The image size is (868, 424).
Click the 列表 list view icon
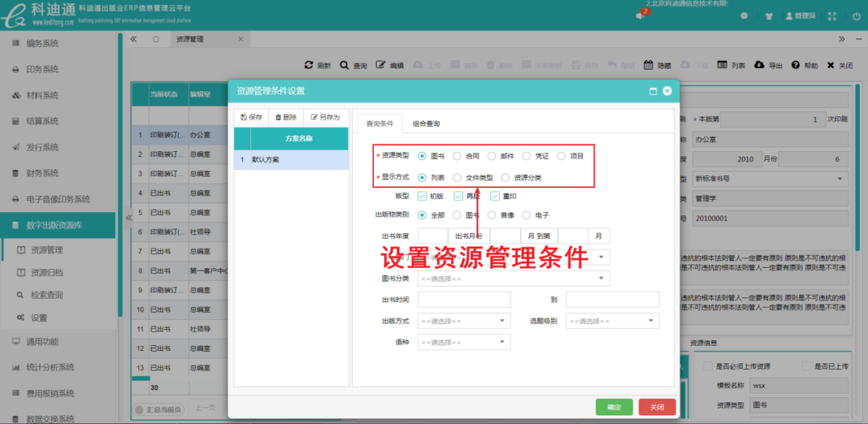[722, 65]
